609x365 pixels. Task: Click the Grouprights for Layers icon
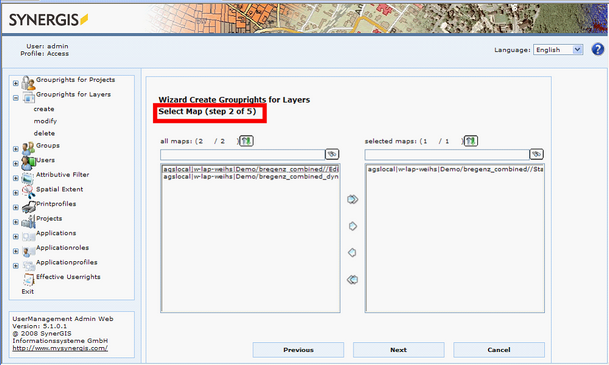point(28,98)
